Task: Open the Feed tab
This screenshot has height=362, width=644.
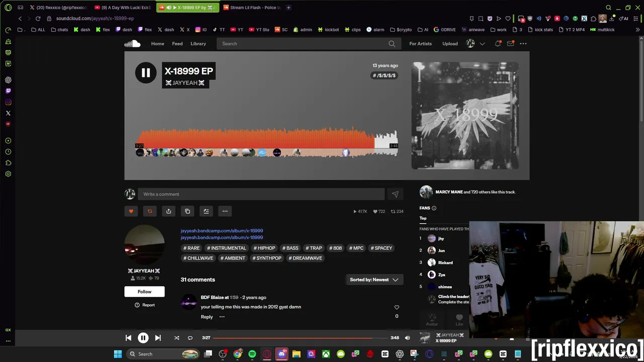Action: point(177,44)
